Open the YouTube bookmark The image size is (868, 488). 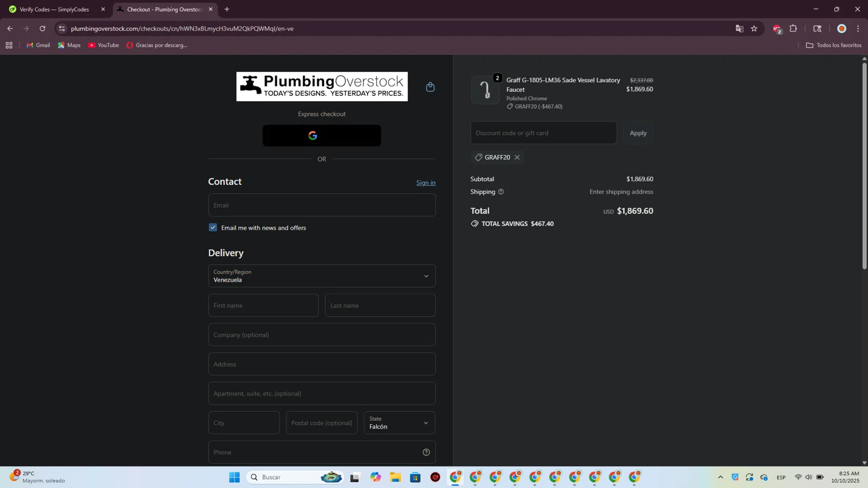(x=104, y=45)
